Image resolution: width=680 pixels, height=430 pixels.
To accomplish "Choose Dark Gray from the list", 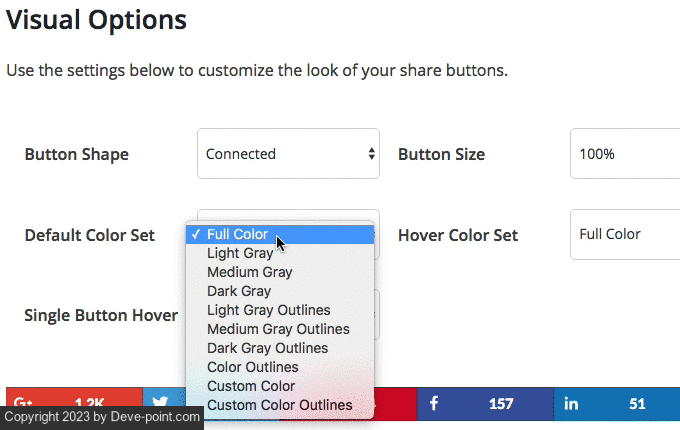I will point(239,291).
